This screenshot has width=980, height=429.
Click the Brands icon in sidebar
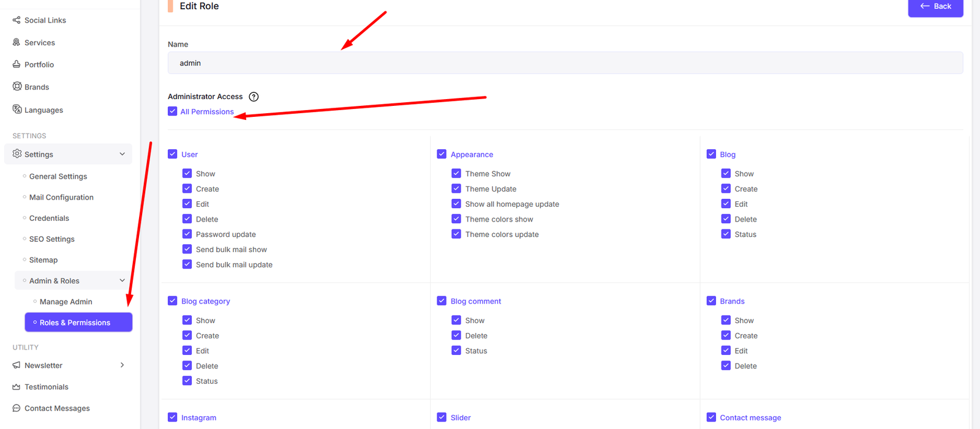[17, 86]
